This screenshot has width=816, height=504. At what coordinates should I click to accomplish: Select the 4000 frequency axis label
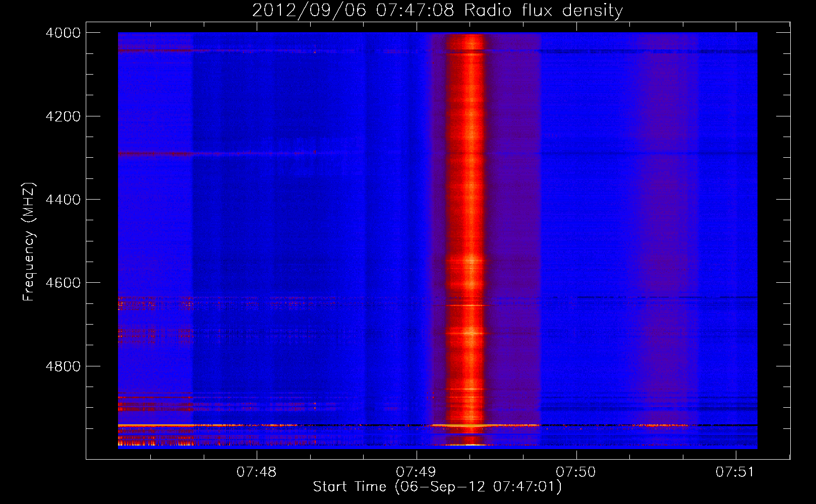click(63, 33)
